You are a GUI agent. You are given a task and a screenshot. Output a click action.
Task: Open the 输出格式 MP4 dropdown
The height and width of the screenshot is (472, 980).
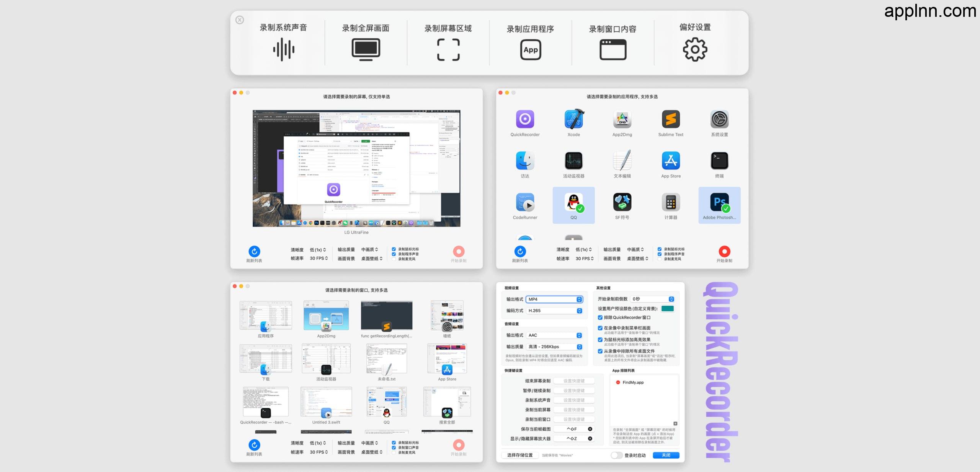(x=555, y=299)
